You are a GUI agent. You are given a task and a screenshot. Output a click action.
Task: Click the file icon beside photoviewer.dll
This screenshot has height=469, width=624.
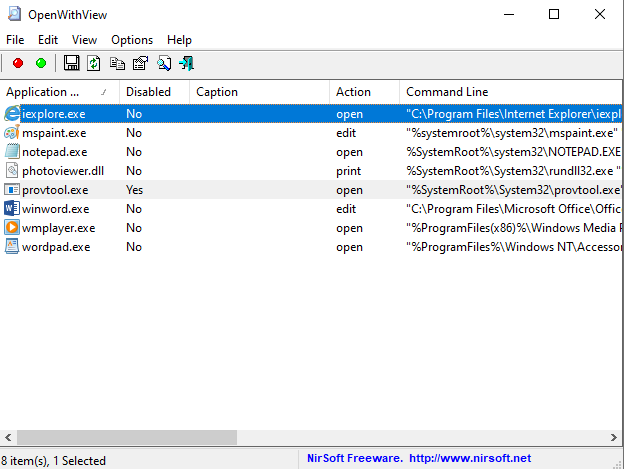12,171
